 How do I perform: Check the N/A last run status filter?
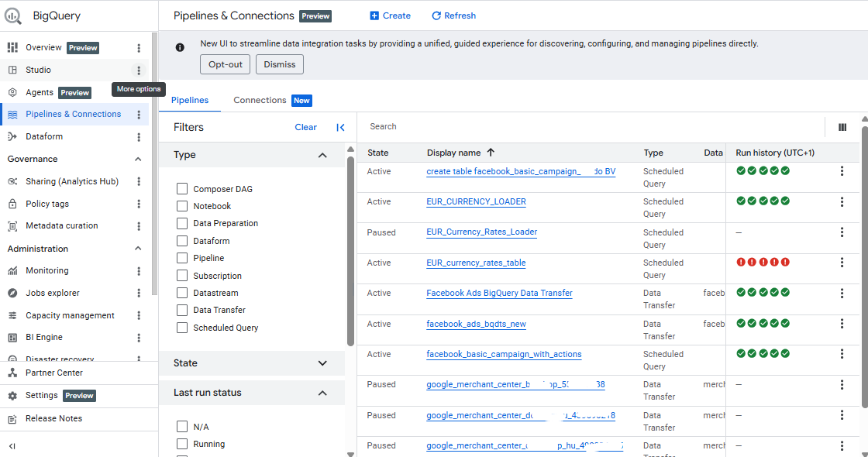[x=182, y=427]
